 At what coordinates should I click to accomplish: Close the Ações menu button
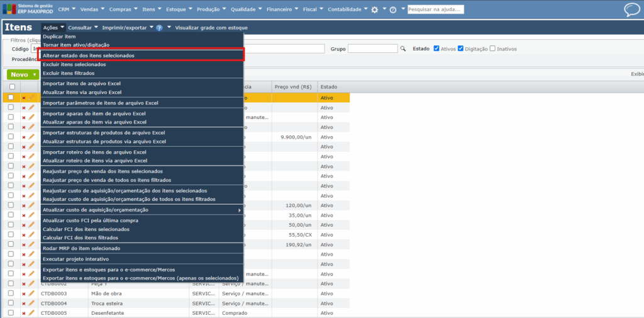(x=53, y=28)
